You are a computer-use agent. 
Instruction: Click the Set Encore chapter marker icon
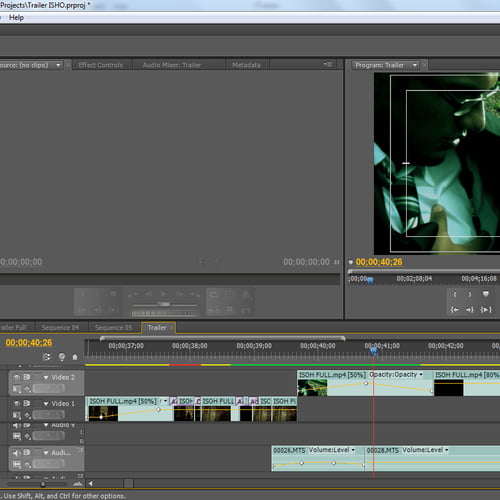[x=62, y=357]
